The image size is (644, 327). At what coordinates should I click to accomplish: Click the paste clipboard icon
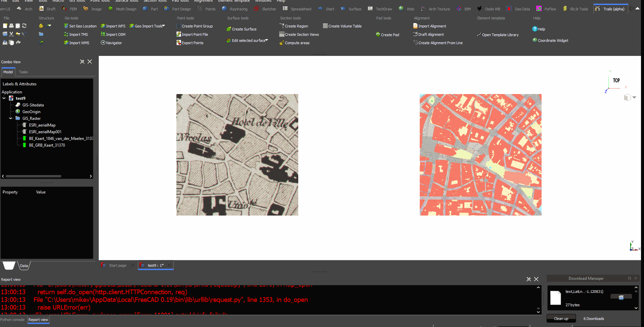[x=18, y=26]
